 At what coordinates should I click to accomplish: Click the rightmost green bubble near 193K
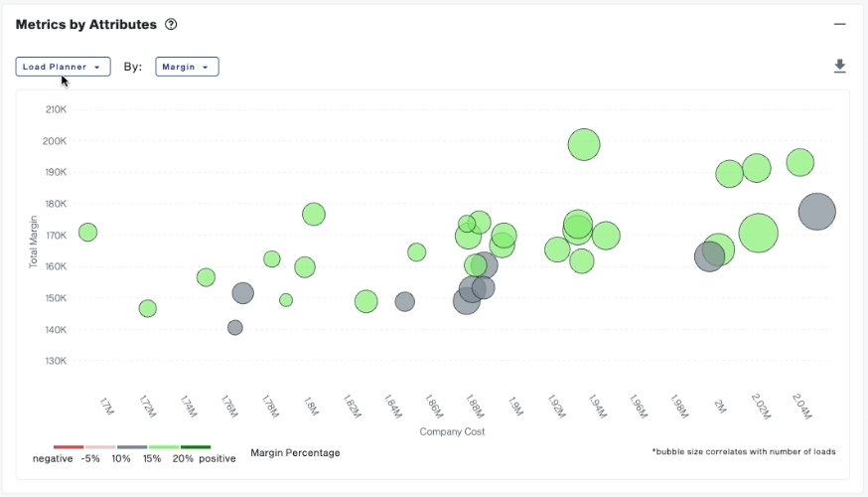coord(799,162)
